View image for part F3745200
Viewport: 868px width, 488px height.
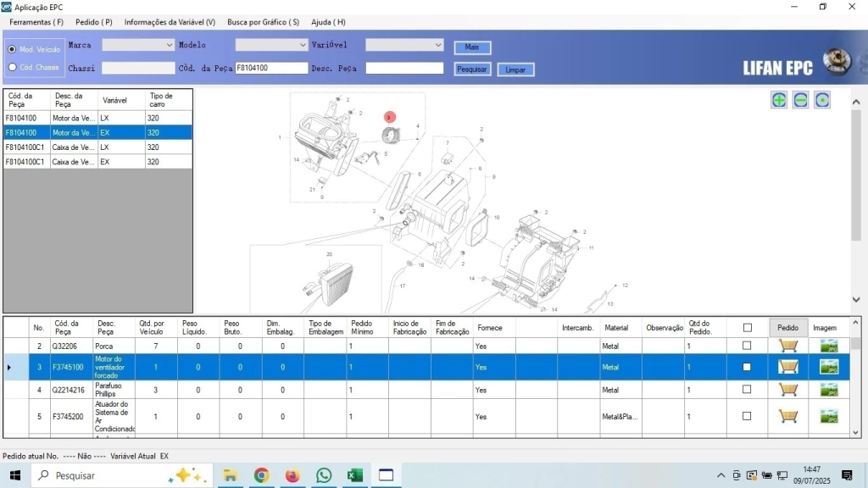click(x=828, y=417)
